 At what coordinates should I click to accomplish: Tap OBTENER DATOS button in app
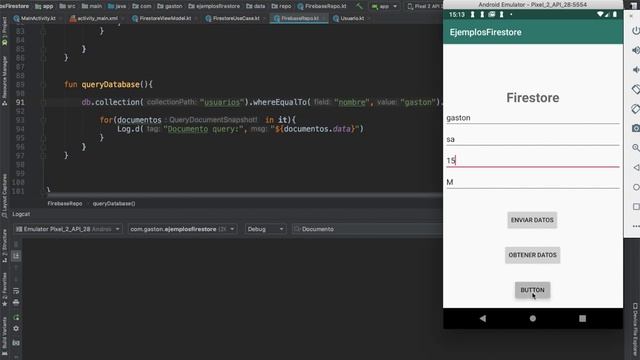(x=532, y=255)
